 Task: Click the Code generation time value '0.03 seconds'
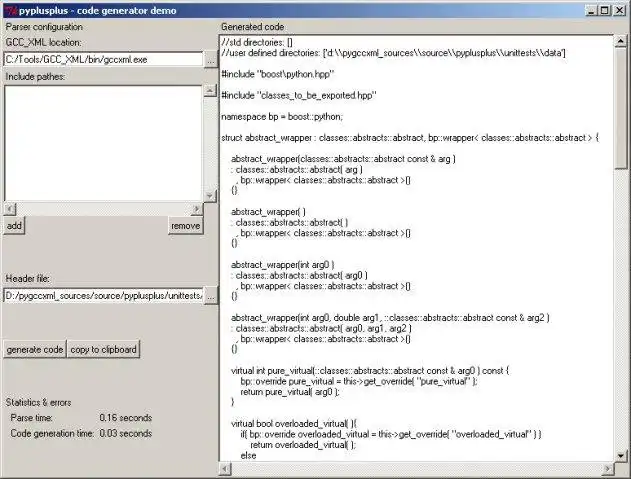point(126,434)
